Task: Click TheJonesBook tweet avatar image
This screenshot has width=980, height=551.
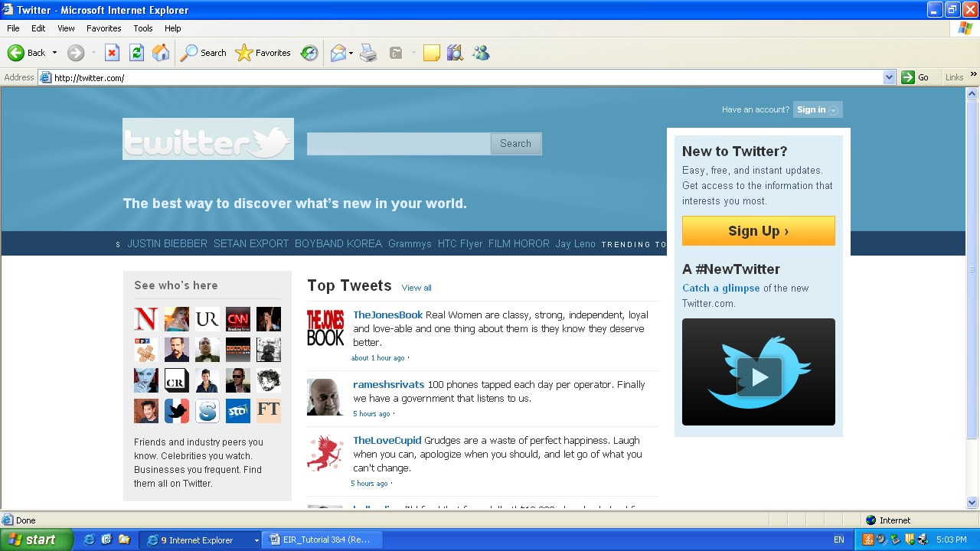Action: tap(325, 328)
